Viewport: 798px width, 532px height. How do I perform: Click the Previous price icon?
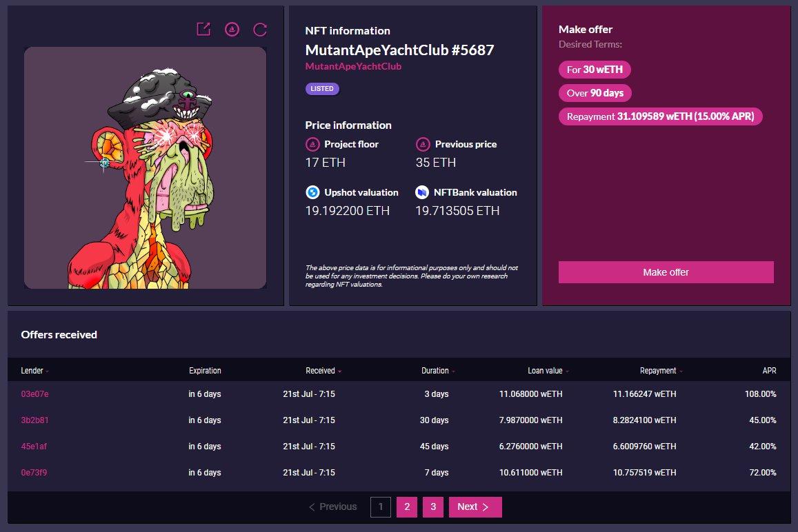coord(423,144)
